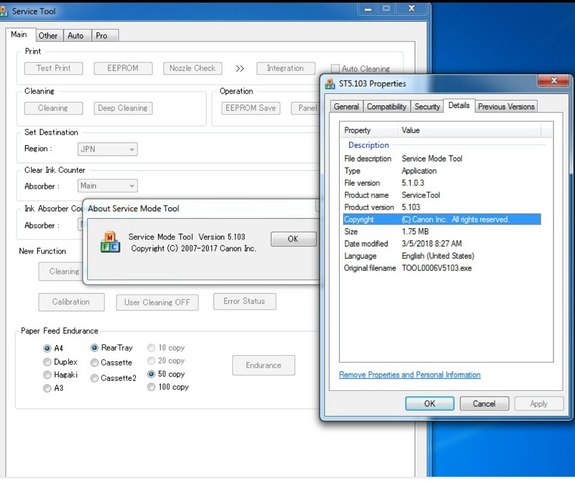575x481 pixels.
Task: Click the Endurance button
Action: (x=263, y=366)
